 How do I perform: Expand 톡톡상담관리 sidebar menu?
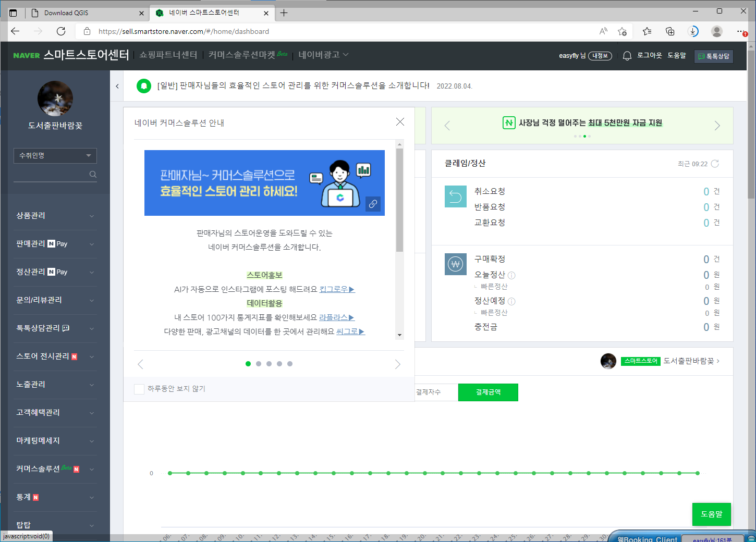(55, 328)
